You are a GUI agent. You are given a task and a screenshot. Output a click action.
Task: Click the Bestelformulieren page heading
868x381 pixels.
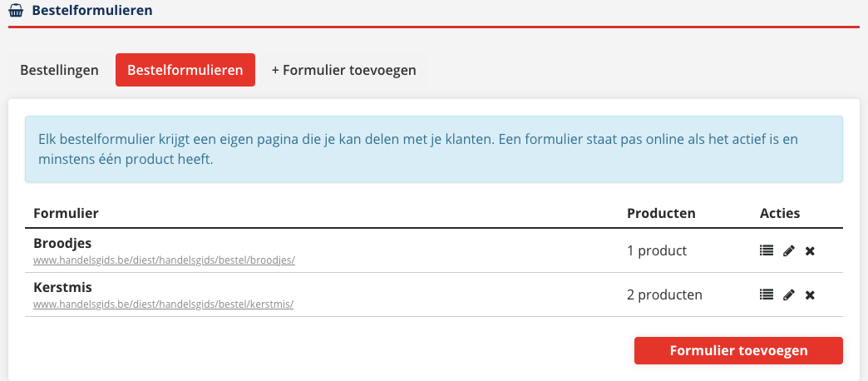tap(92, 10)
